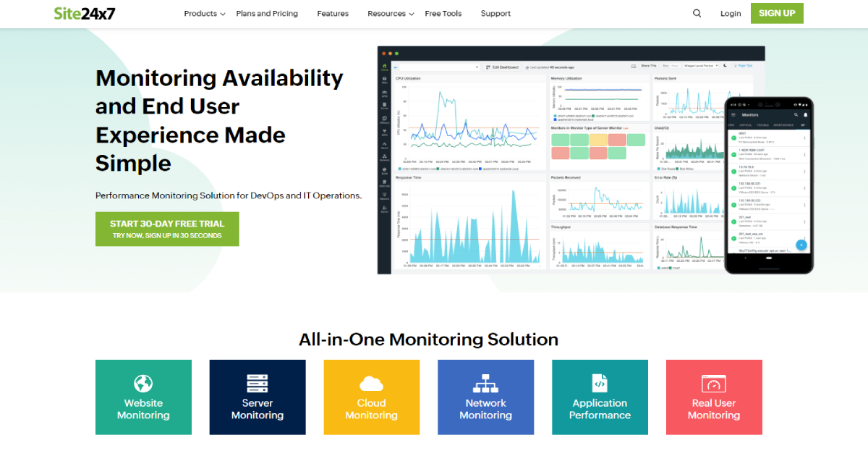Click the server rack icon on Server Monitoring tile
Viewport: 868px width, 456px height.
(x=258, y=384)
